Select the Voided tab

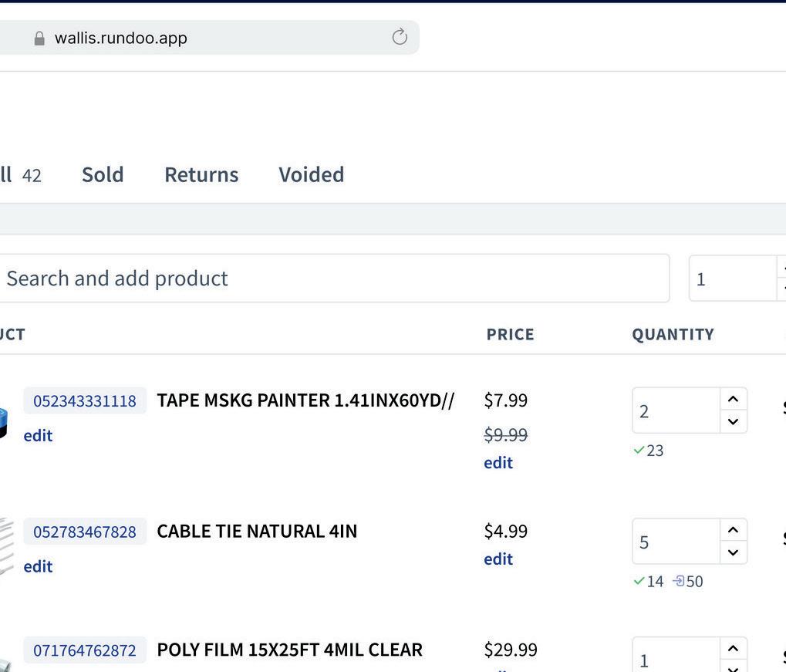[311, 174]
